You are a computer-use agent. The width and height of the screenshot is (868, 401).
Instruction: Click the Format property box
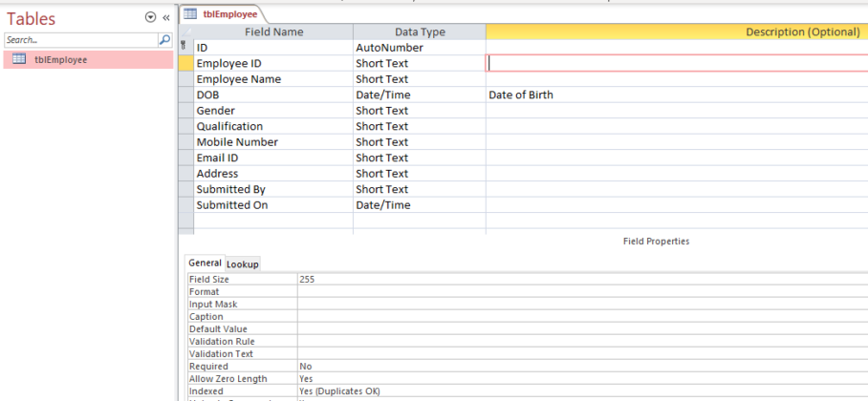click(x=582, y=291)
